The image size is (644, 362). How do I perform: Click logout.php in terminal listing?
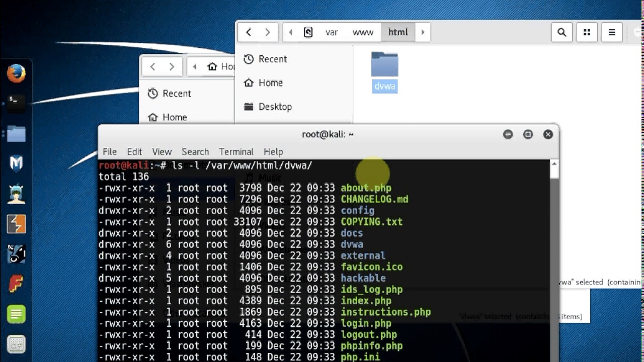click(x=369, y=335)
